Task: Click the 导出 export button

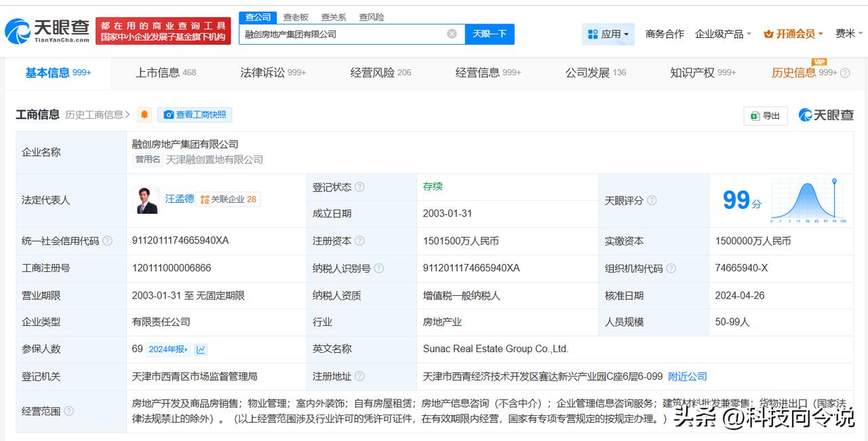Action: coord(766,115)
